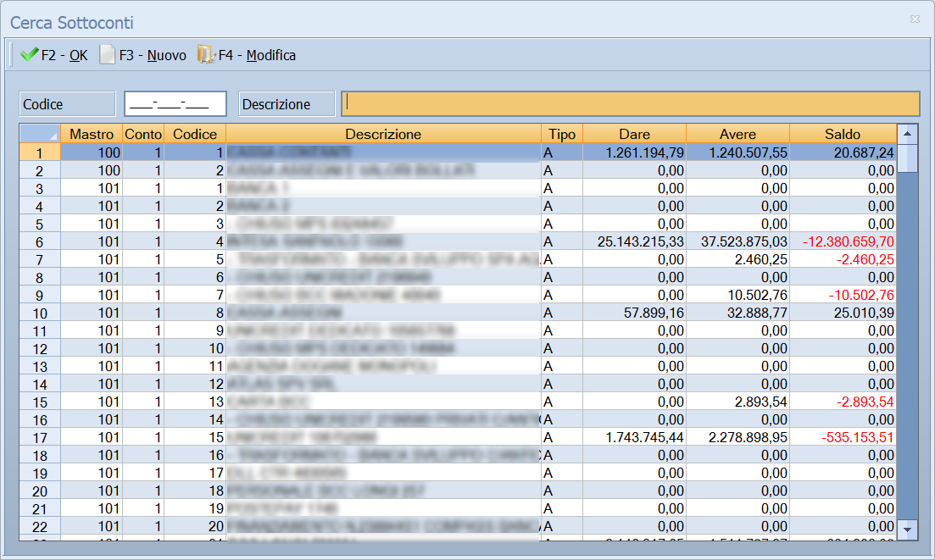This screenshot has height=560, width=935.
Task: Click the green checkmark OK icon
Action: pyautogui.click(x=29, y=55)
